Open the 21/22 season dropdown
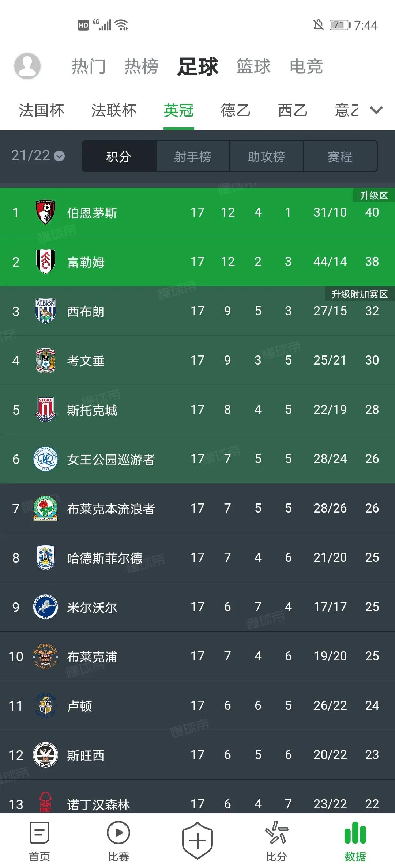This screenshot has width=395, height=868. point(38,156)
